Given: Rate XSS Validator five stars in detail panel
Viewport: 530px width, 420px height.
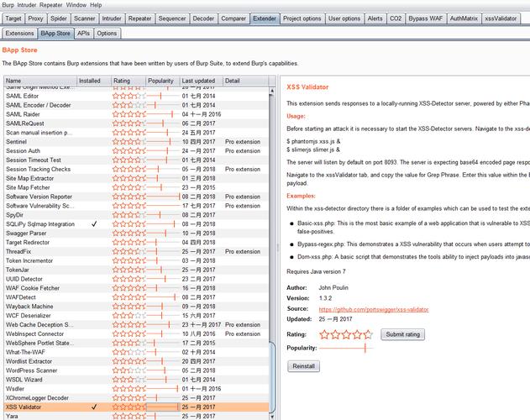Looking at the screenshot, I should 368,335.
